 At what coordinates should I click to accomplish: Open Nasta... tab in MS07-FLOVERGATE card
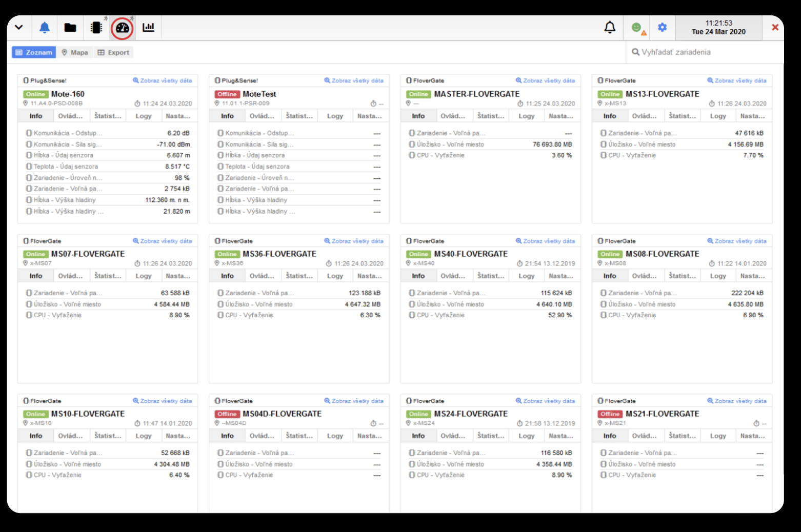tap(178, 276)
